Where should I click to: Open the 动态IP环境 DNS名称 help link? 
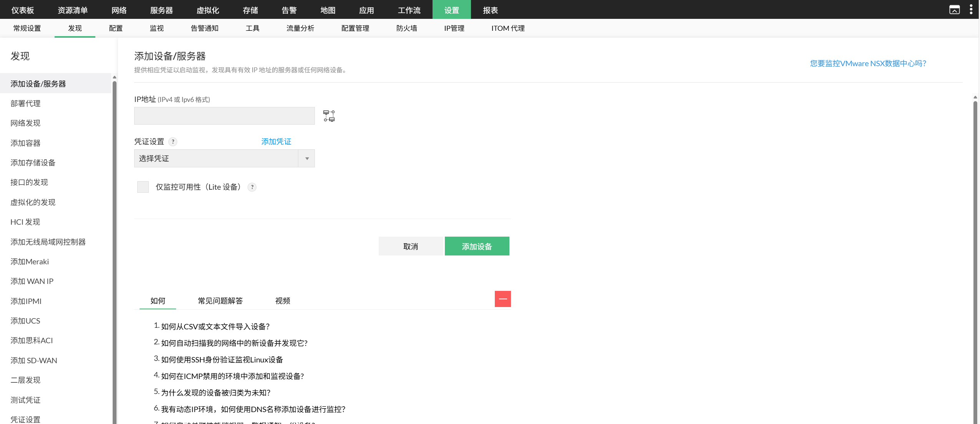[253, 409]
